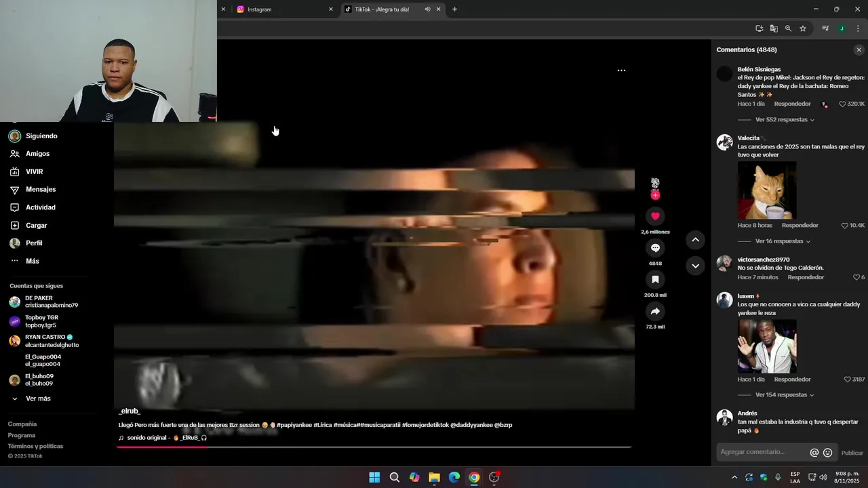868x488 pixels.
Task: Go to the previous video with the up arrow
Action: click(695, 240)
